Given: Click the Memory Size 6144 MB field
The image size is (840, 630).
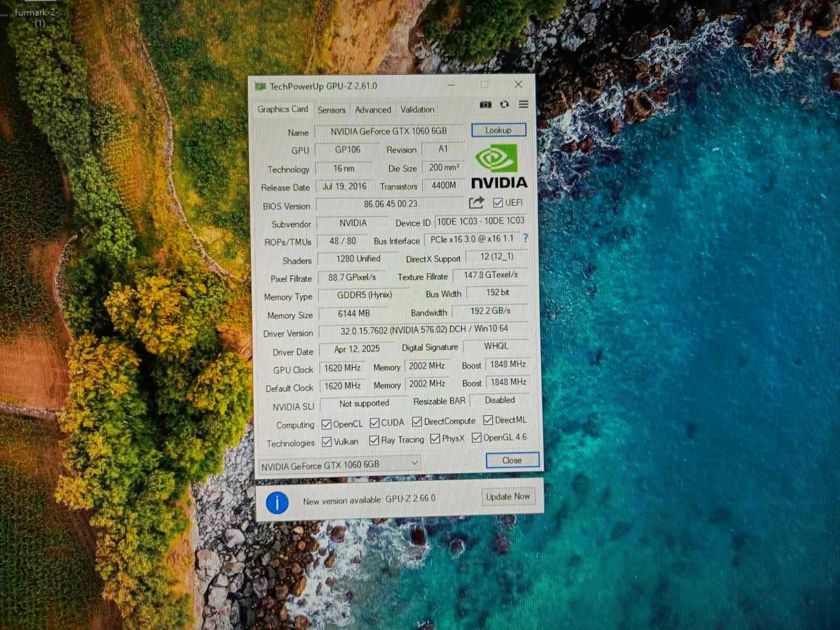Looking at the screenshot, I should pos(354,313).
